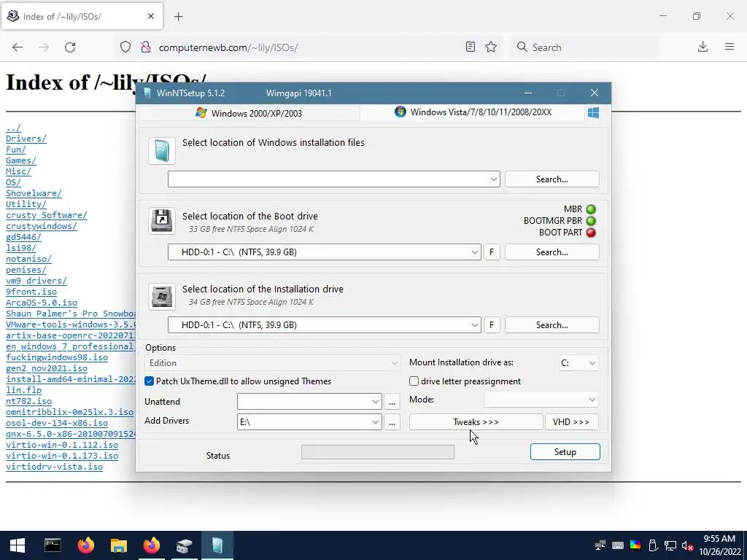Reload the page with the refresh icon
The width and height of the screenshot is (747, 560).
click(70, 47)
